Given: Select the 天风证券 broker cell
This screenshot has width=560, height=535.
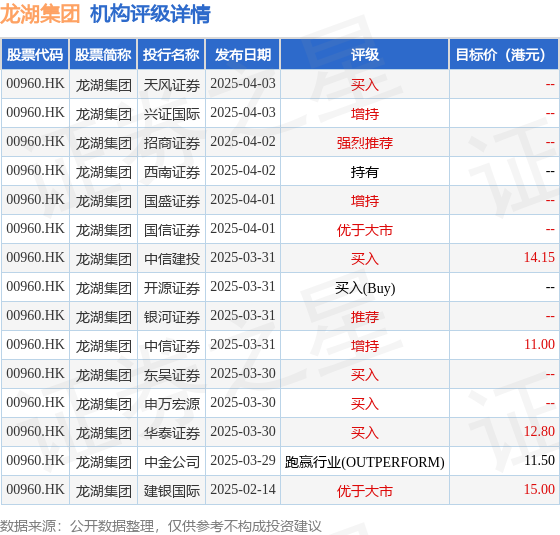Looking at the screenshot, I should click(171, 84).
